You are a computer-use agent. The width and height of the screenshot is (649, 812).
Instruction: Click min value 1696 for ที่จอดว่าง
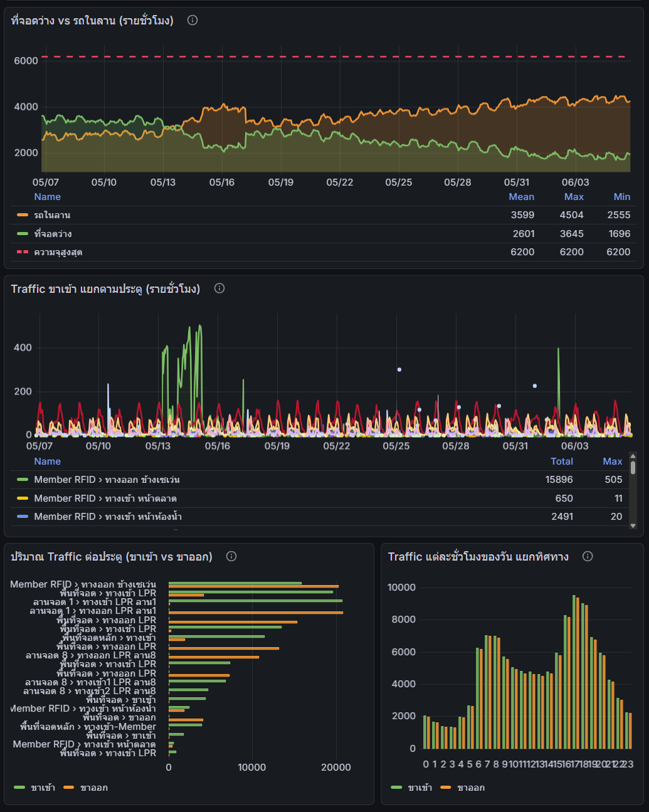point(620,234)
